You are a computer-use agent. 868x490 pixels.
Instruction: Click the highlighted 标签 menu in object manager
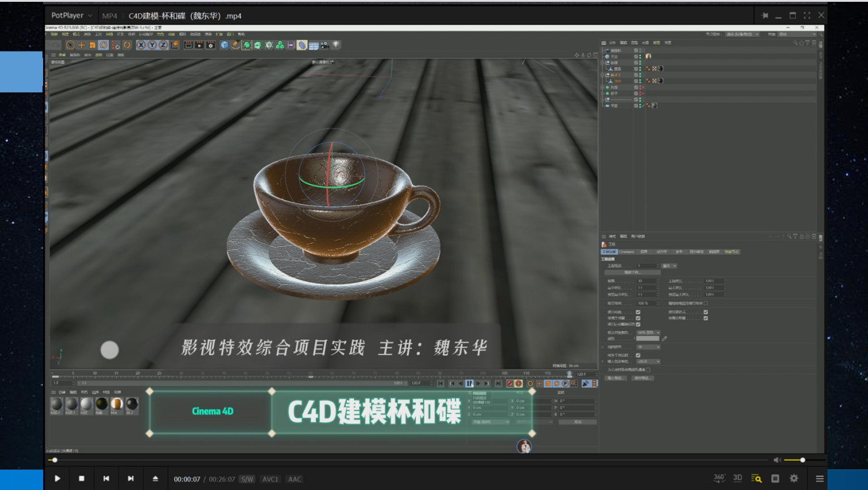(x=656, y=43)
